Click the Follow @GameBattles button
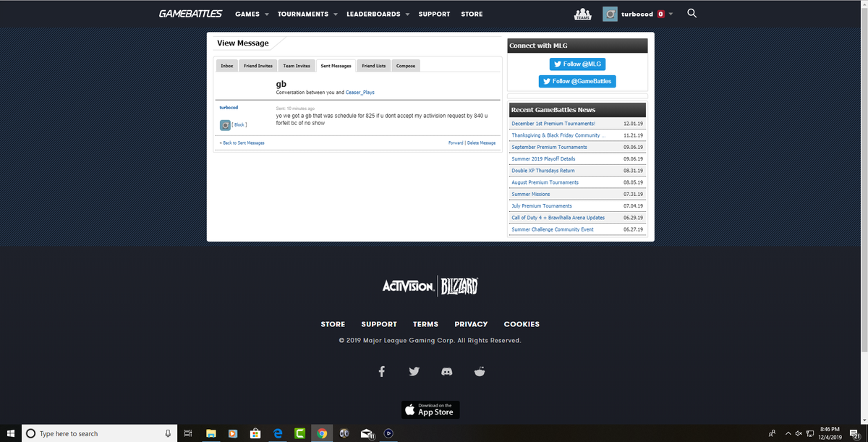868x442 pixels. point(577,81)
